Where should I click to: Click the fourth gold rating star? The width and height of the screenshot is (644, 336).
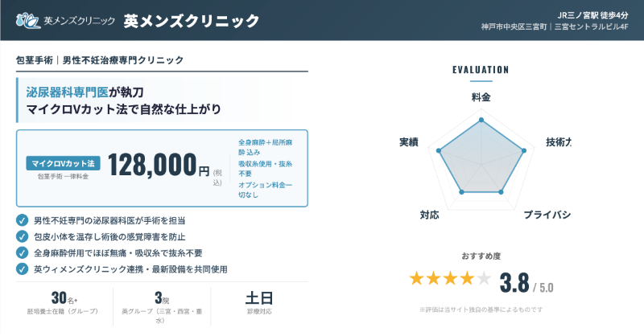pos(467,279)
